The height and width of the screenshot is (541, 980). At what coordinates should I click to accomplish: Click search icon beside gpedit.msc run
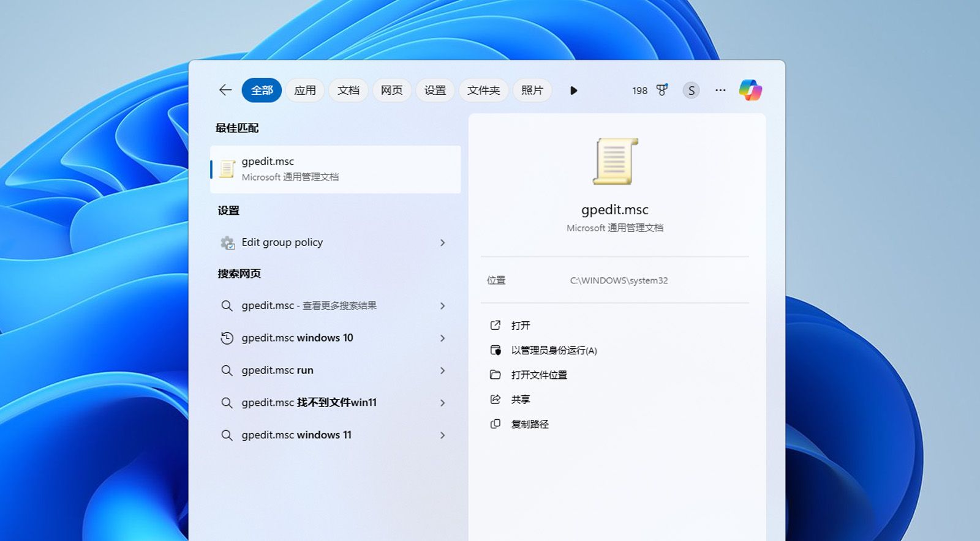point(227,370)
